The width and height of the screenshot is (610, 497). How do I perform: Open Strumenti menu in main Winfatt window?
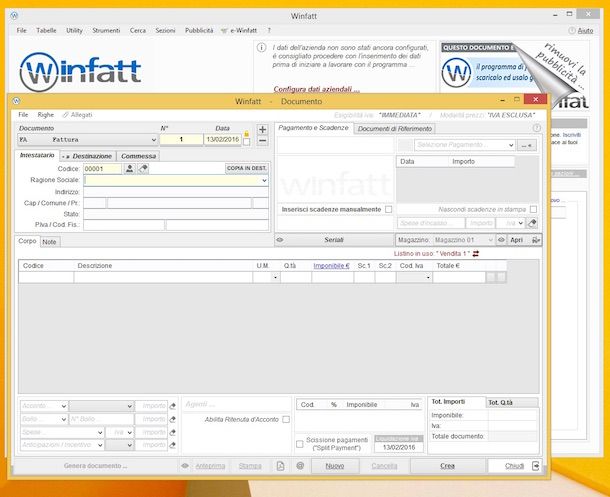(x=106, y=30)
